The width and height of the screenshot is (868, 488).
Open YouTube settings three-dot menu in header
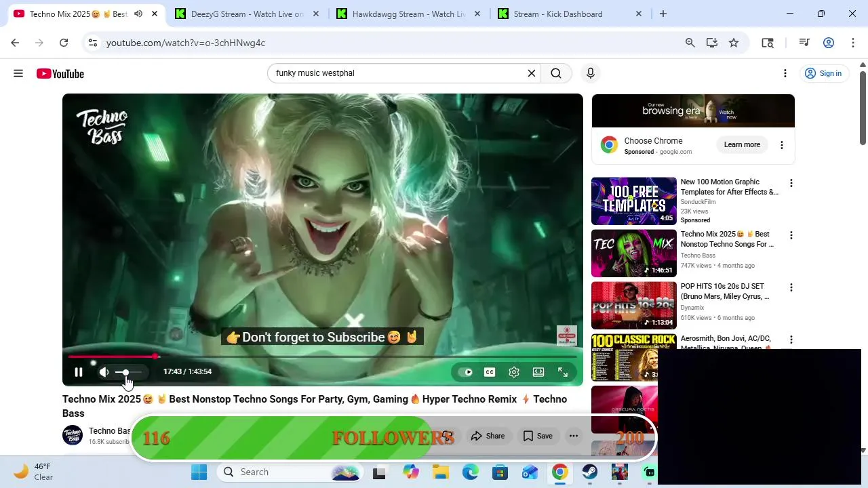pyautogui.click(x=785, y=73)
